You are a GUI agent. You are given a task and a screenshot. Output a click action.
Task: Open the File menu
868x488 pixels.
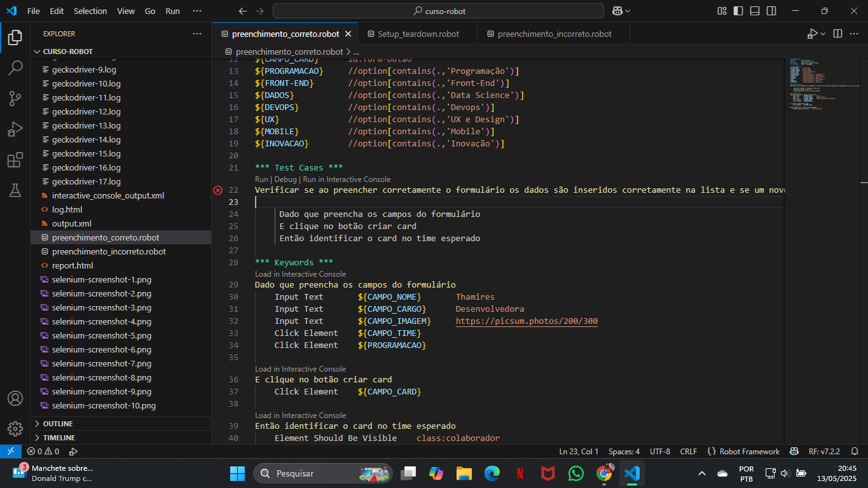coord(34,11)
